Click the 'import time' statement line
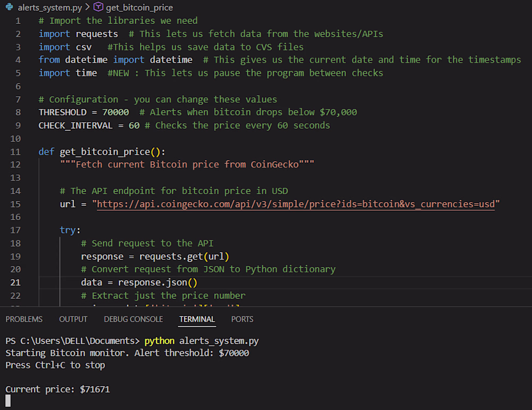 point(68,73)
